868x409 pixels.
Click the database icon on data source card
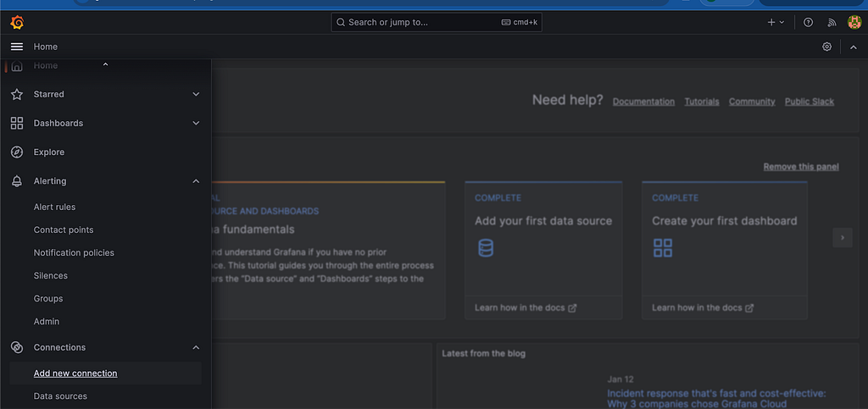coord(486,247)
